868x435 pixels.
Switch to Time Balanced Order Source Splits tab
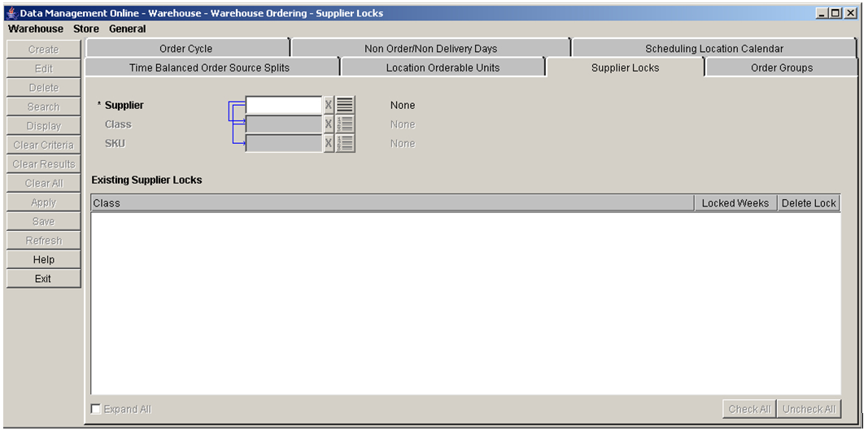[x=211, y=67]
